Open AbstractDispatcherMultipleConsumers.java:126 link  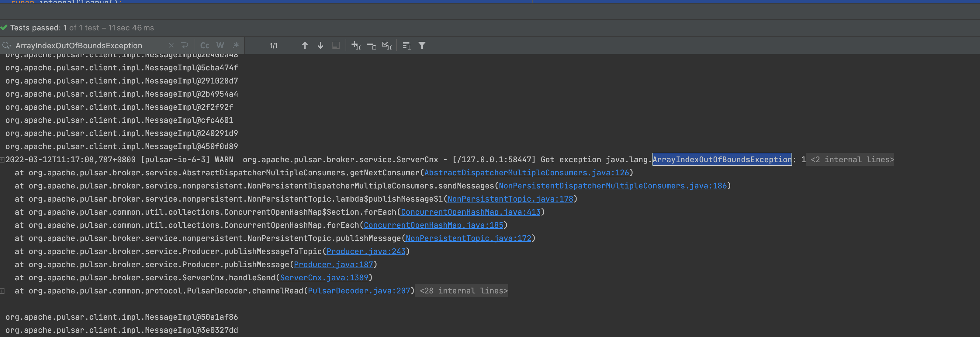(x=526, y=173)
